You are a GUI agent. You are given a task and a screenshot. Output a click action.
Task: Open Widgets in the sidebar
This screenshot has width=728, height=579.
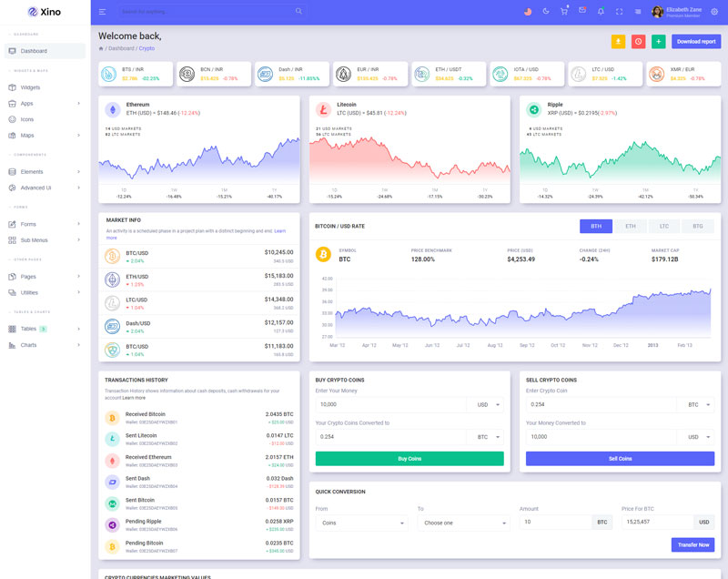[x=30, y=87]
